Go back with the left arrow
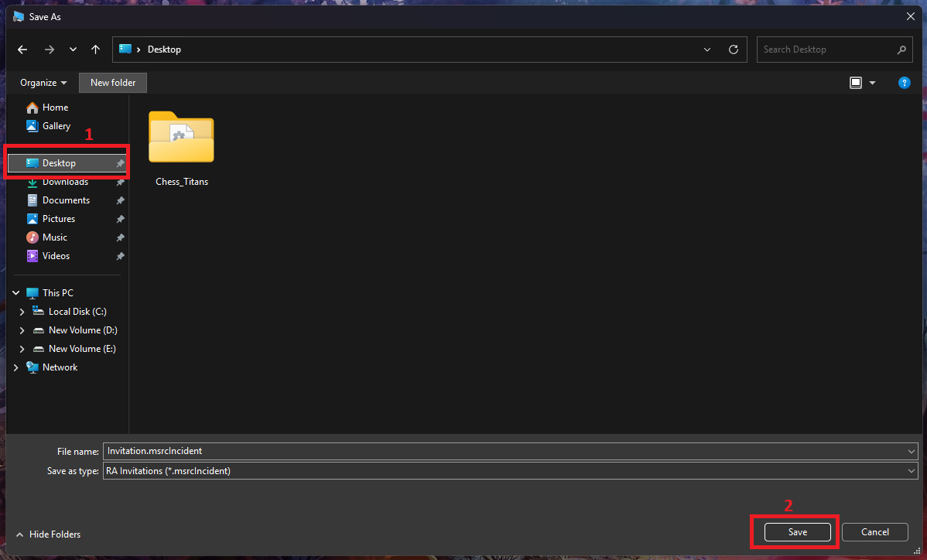Image resolution: width=927 pixels, height=560 pixels. point(22,50)
